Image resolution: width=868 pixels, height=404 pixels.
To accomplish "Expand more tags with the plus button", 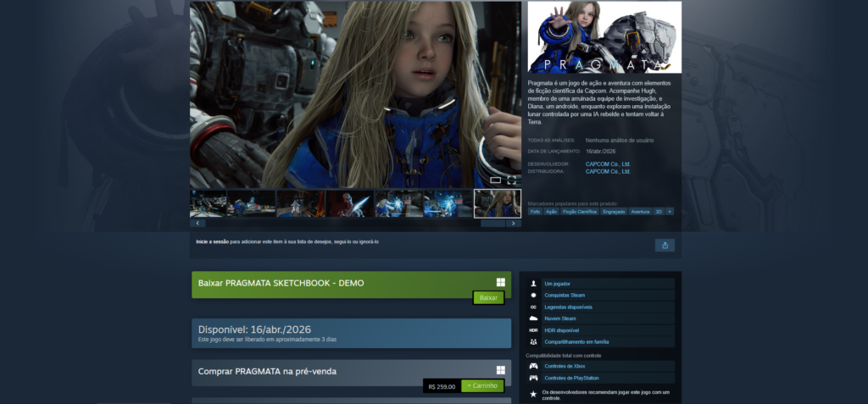I will pos(670,212).
